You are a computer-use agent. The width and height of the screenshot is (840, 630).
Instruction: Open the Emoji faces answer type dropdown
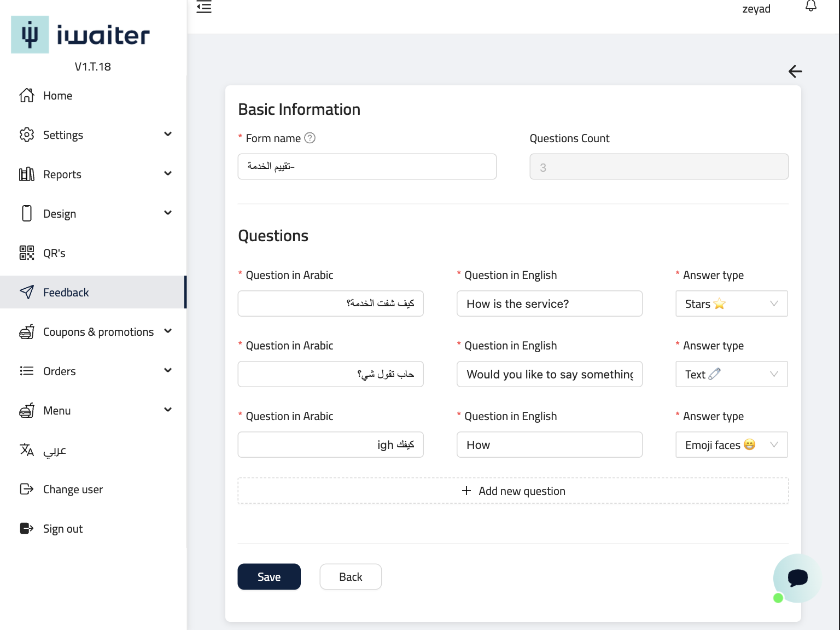point(731,445)
